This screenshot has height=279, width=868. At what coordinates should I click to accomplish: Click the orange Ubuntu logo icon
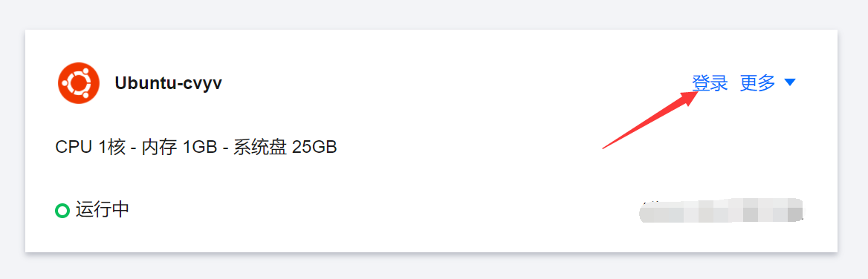(79, 83)
